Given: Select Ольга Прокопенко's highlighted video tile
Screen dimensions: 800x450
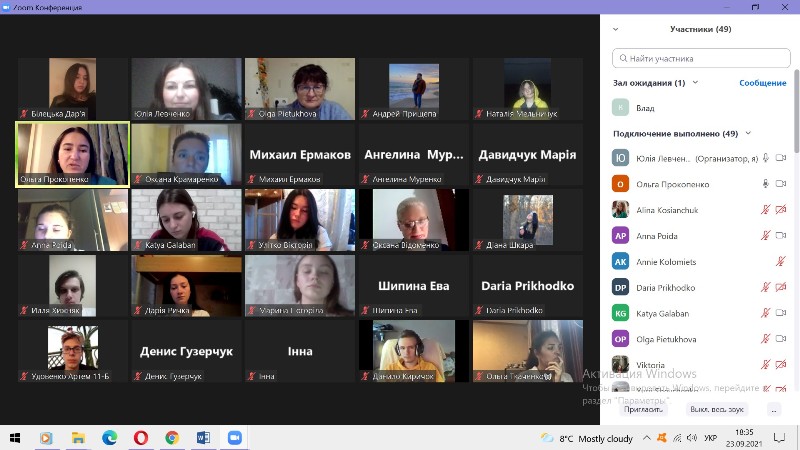Looking at the screenshot, I should coord(72,154).
